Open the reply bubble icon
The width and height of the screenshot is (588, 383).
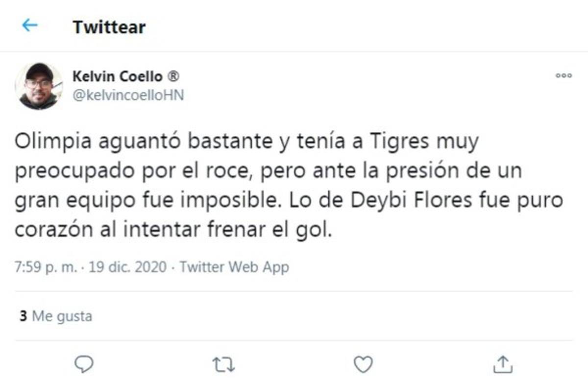[x=85, y=362]
